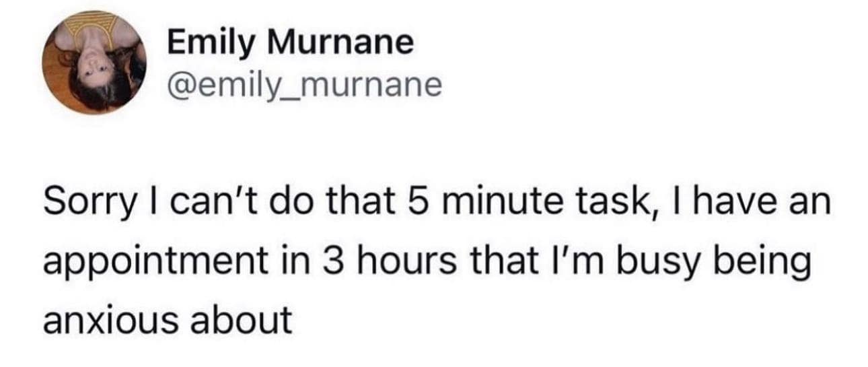
Task: Open Emily Murnane's profile picture
Action: pos(94,63)
